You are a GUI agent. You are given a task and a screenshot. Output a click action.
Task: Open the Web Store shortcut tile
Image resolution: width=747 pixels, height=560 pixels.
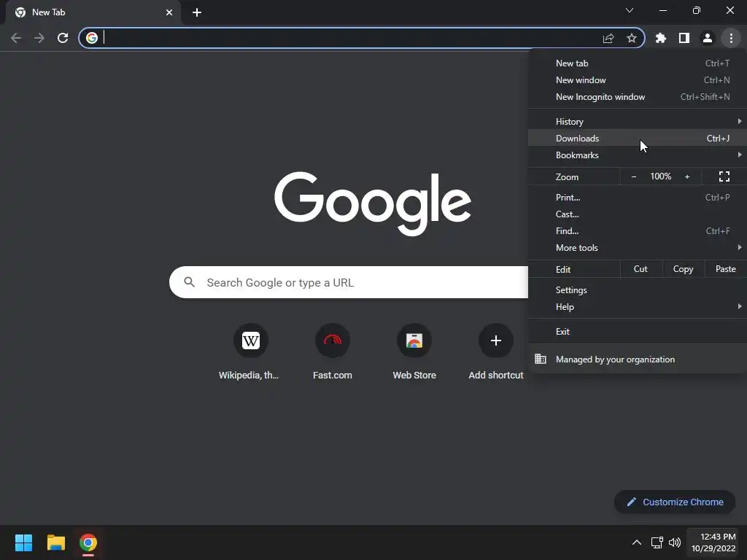point(414,352)
